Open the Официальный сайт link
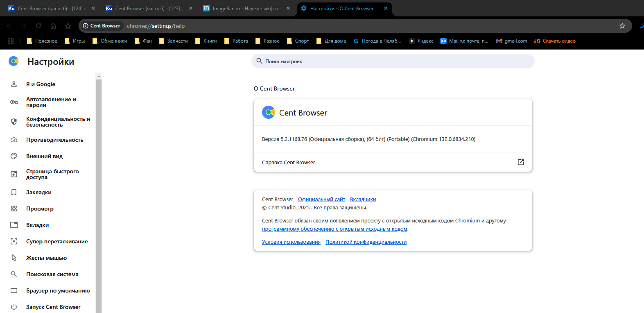644x313 pixels. click(x=321, y=200)
